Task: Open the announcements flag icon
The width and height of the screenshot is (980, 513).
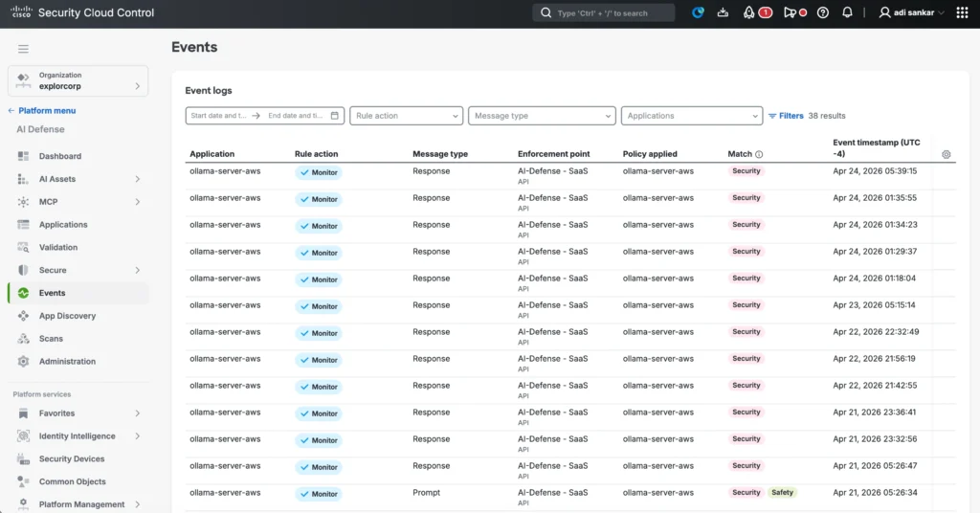Action: pyautogui.click(x=790, y=12)
